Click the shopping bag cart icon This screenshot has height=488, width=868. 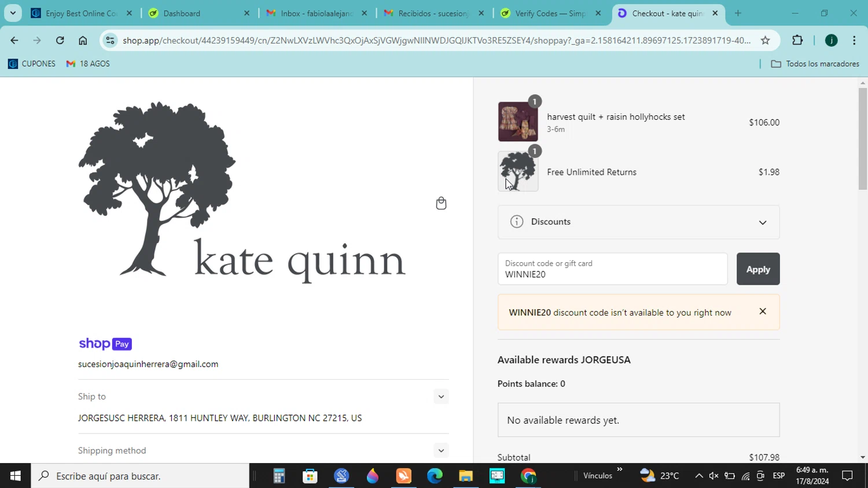pos(441,203)
